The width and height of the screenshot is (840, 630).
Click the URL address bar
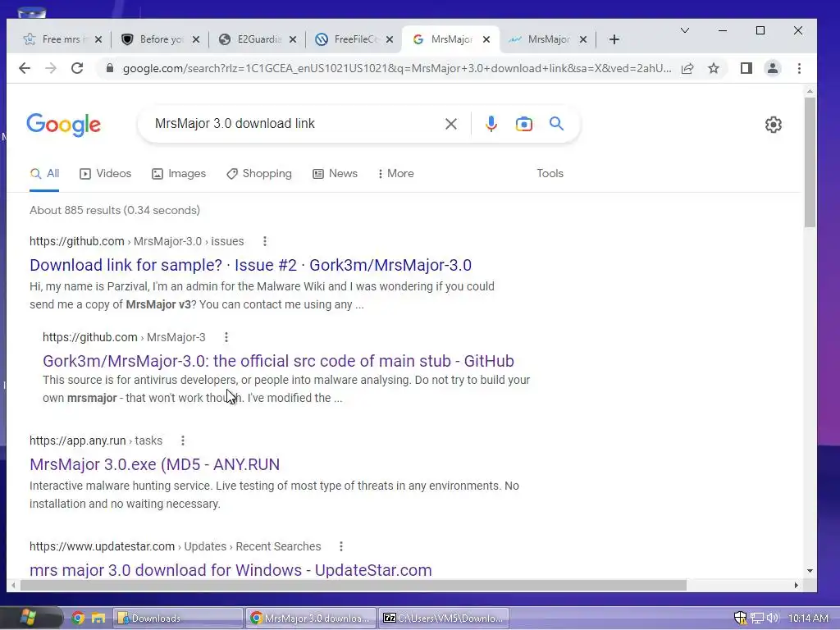click(396, 69)
